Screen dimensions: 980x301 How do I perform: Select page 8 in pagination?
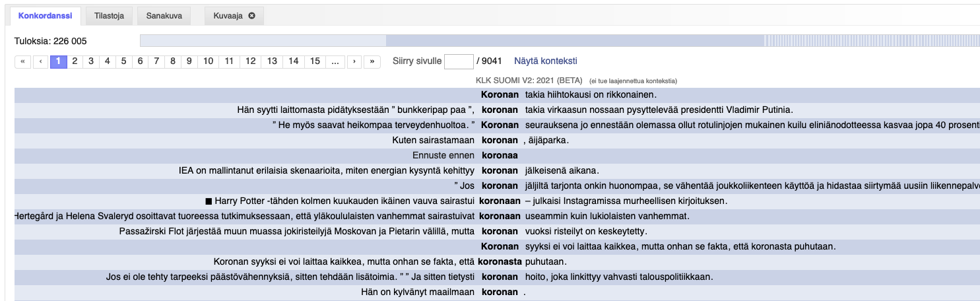[172, 61]
